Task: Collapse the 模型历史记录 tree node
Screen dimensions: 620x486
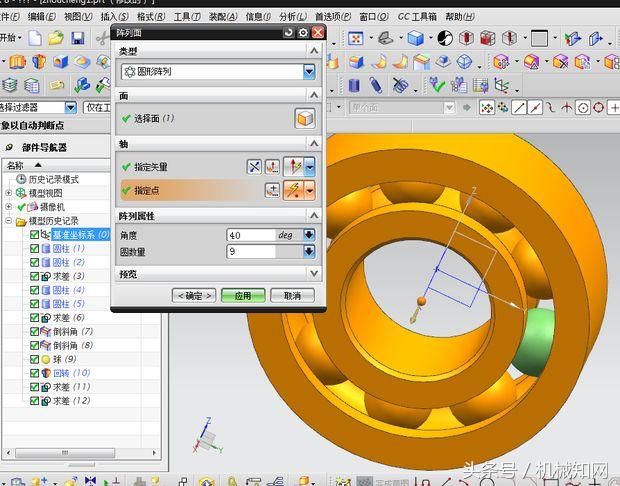Action: (9, 221)
